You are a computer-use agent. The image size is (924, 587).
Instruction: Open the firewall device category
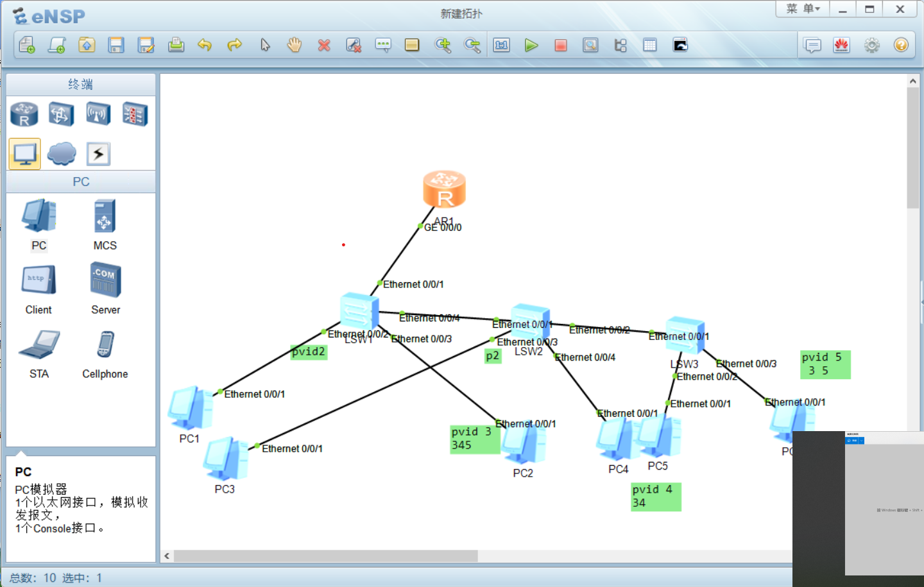tap(135, 114)
